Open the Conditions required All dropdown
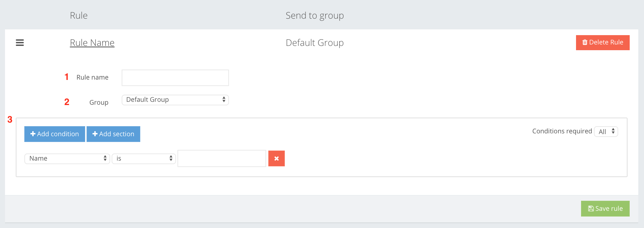644x228 pixels. pyautogui.click(x=606, y=132)
